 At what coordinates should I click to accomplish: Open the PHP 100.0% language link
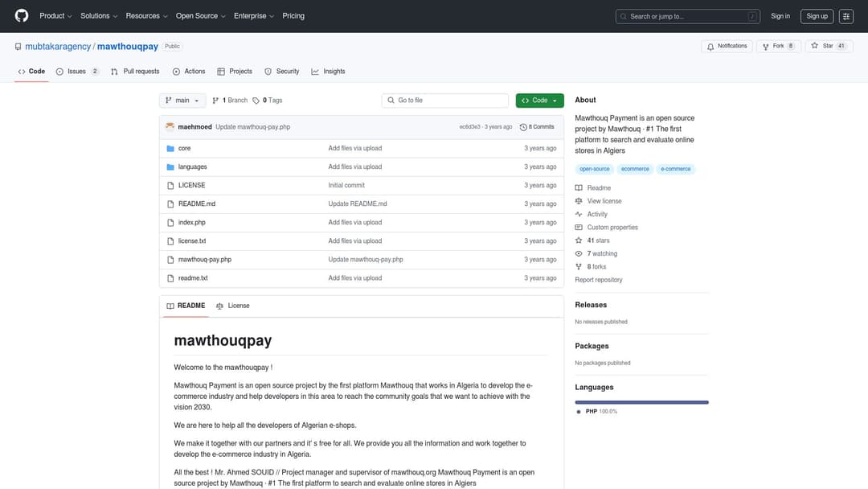point(596,412)
